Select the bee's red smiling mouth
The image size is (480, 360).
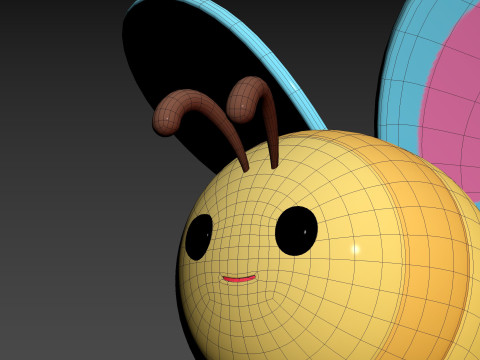(239, 279)
